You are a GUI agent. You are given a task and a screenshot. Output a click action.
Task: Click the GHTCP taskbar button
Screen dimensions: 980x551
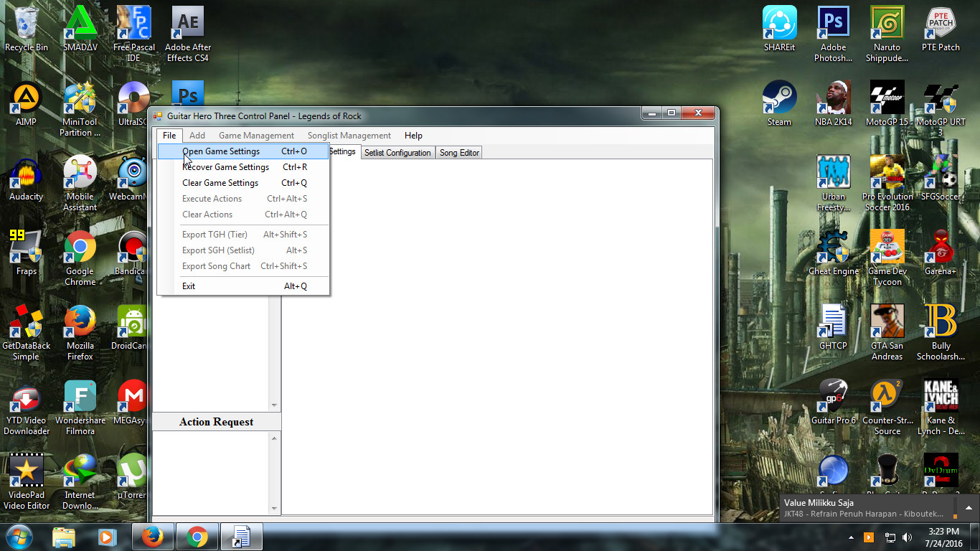242,537
